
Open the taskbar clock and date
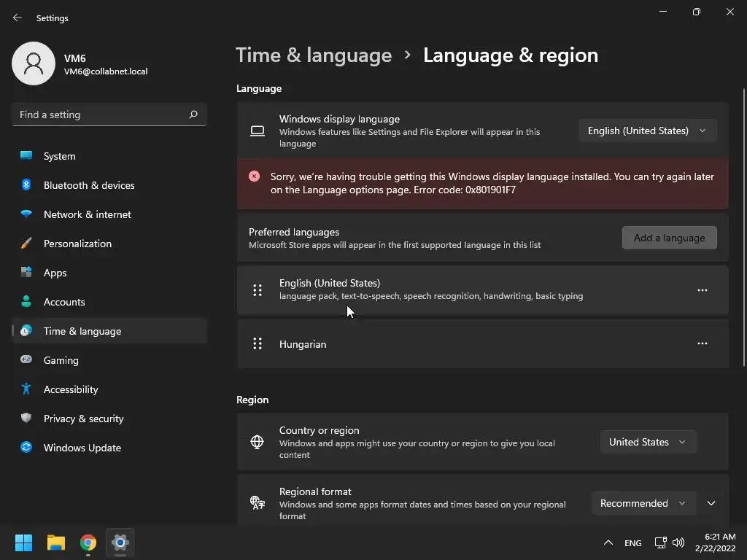click(716, 542)
